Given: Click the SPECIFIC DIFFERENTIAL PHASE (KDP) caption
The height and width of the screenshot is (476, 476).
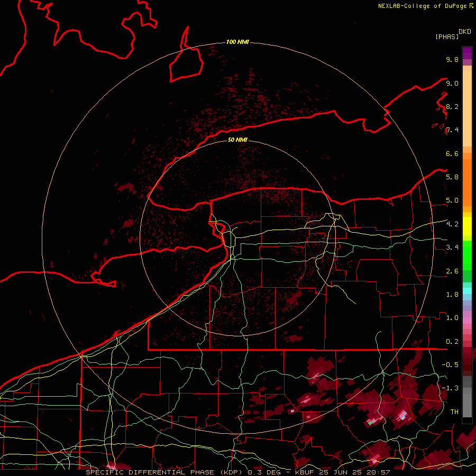Looking at the screenshot, I should pyautogui.click(x=165, y=472).
